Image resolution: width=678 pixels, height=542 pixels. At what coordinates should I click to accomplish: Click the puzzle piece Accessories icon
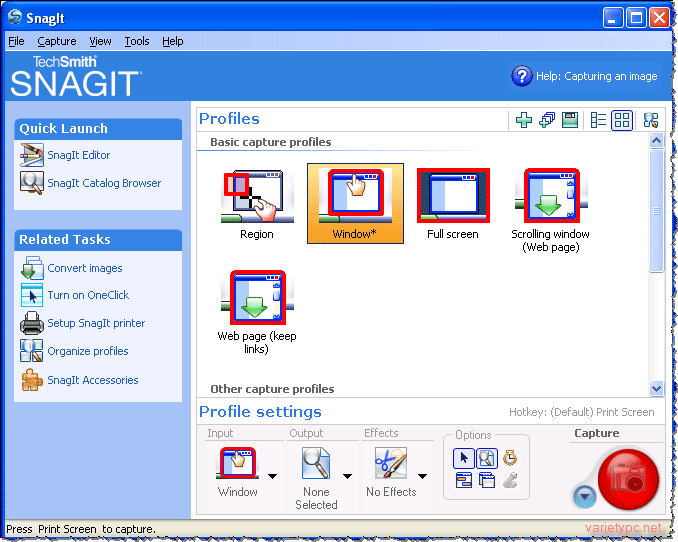click(32, 379)
